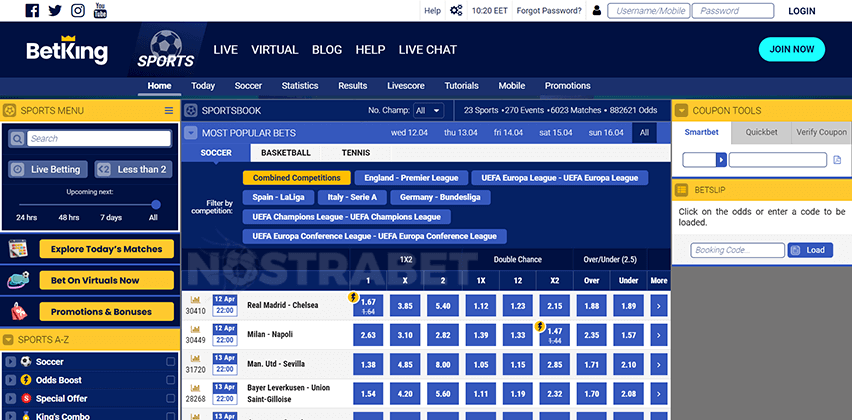
Task: Expand the Soccer entry arrow
Action: click(x=10, y=362)
